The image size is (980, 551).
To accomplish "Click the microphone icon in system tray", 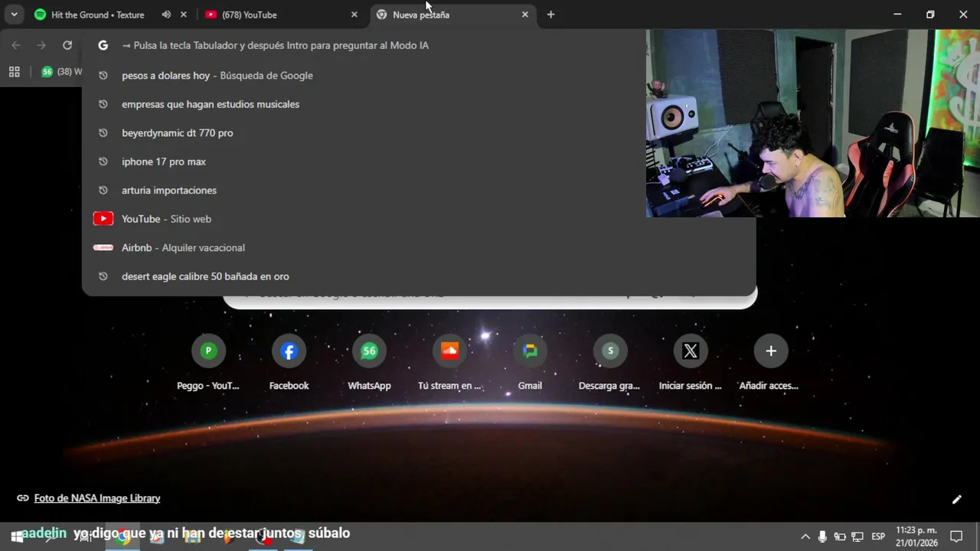I will coord(822,536).
